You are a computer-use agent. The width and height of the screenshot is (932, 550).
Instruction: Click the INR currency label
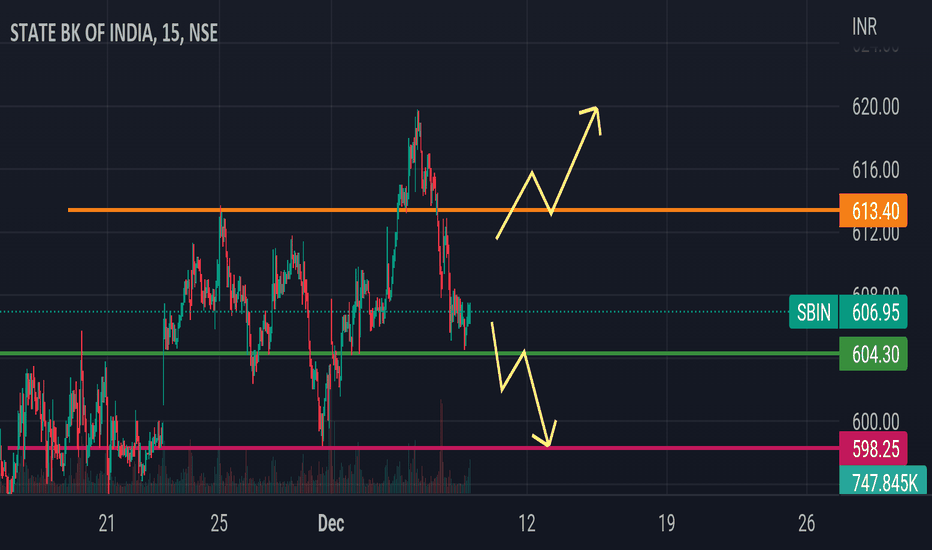click(864, 27)
